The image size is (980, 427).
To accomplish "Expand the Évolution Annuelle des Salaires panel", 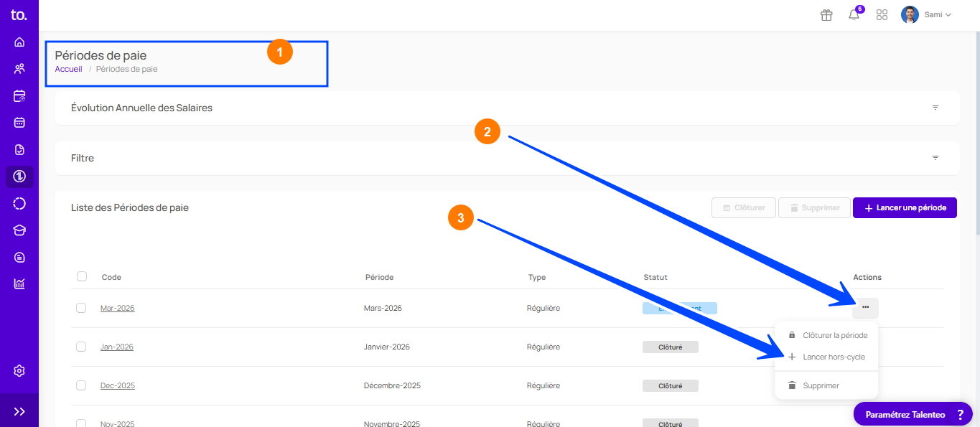I will coord(935,108).
